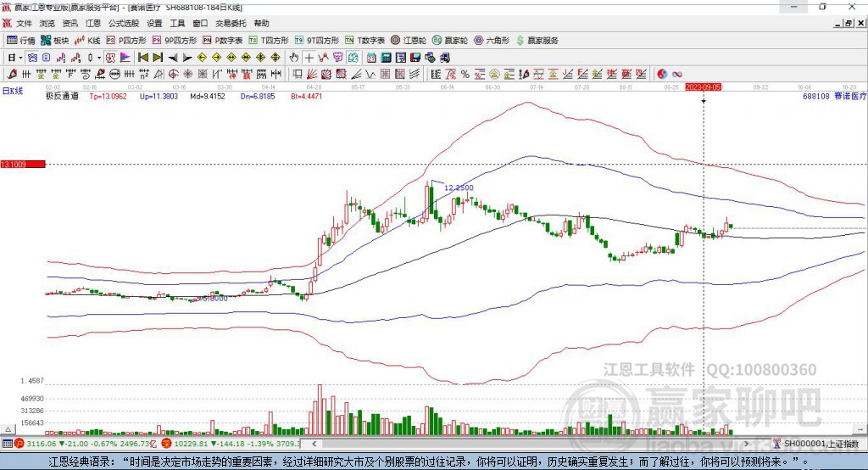Select the zigzag wave line tool
The image size is (868, 470).
pyautogui.click(x=370, y=74)
